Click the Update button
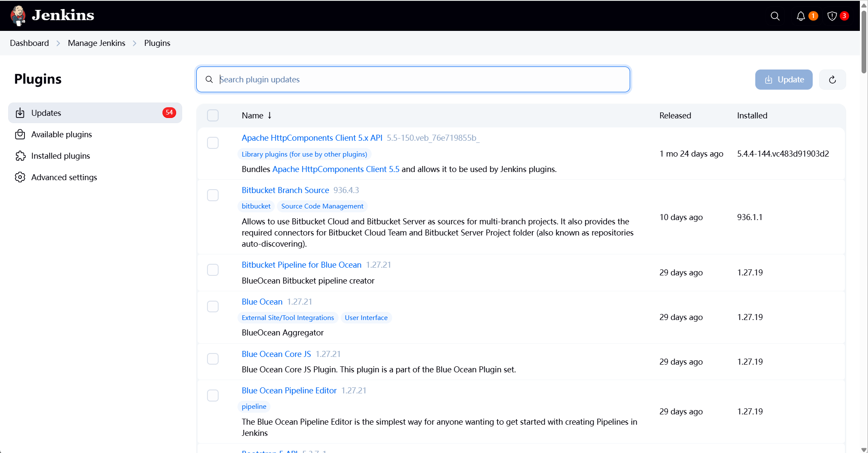The height and width of the screenshot is (453, 868). [x=784, y=80]
